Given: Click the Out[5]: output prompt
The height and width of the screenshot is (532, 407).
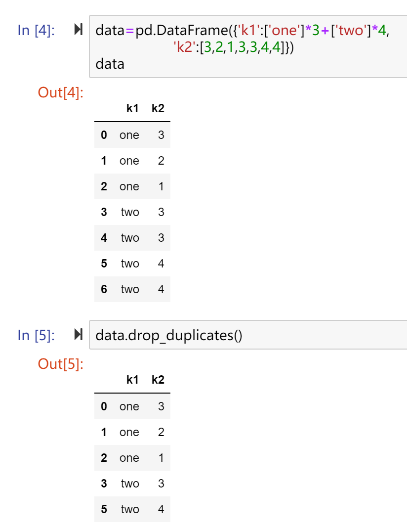Looking at the screenshot, I should click(x=61, y=364).
